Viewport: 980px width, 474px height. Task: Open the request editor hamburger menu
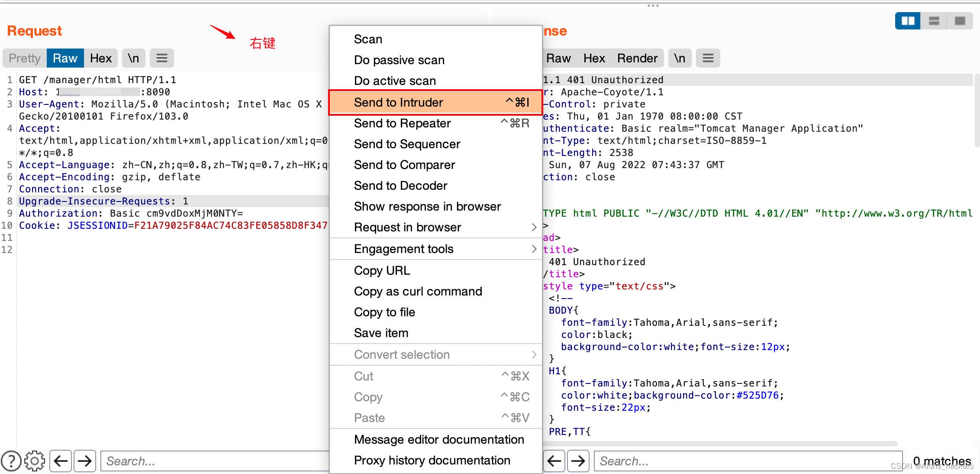point(162,58)
